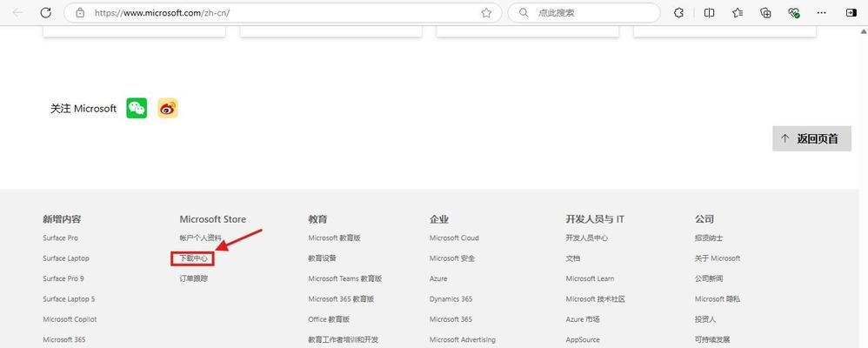View site info lock icon

point(80,13)
